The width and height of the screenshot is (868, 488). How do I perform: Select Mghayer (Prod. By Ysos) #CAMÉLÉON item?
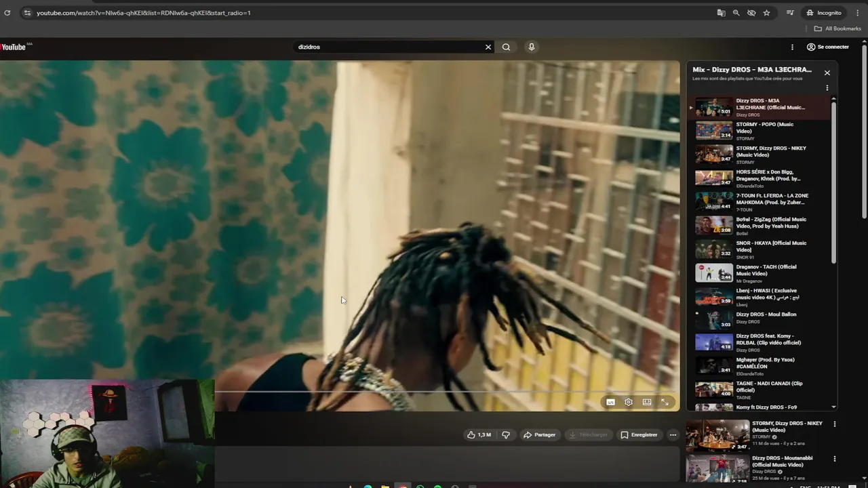(x=758, y=366)
